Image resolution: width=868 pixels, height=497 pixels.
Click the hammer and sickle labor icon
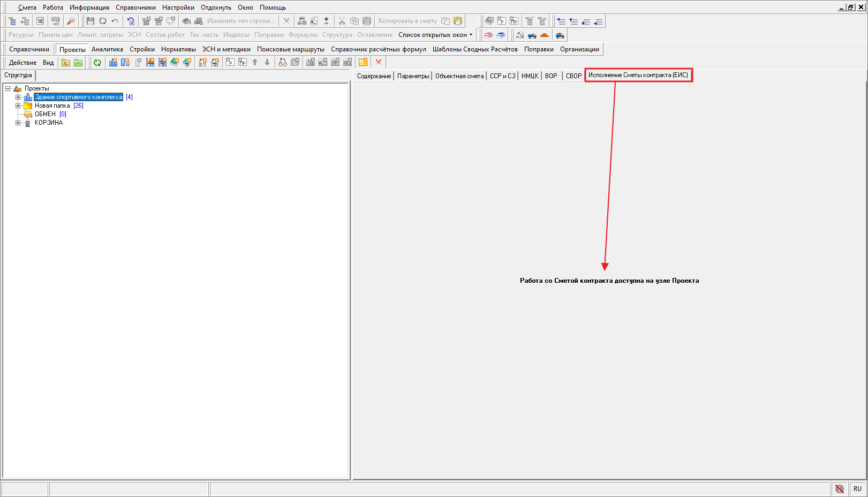pos(520,35)
